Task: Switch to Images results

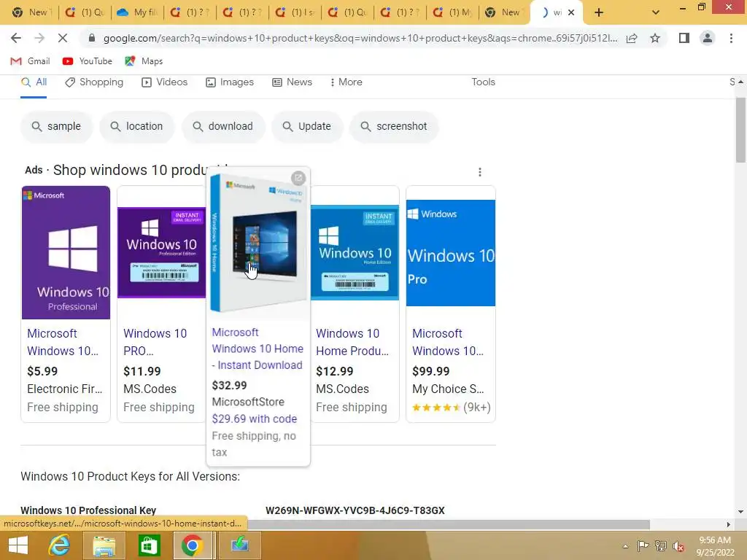Action: coord(230,82)
